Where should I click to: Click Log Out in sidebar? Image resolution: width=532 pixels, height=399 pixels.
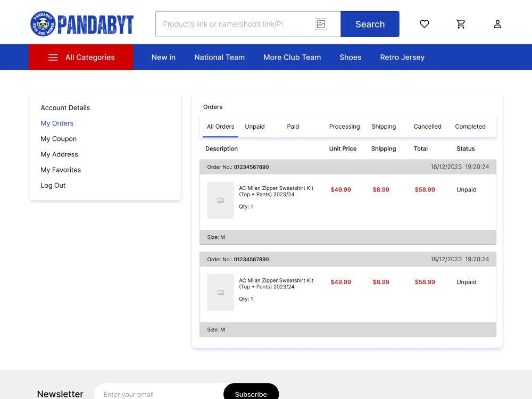coord(53,186)
